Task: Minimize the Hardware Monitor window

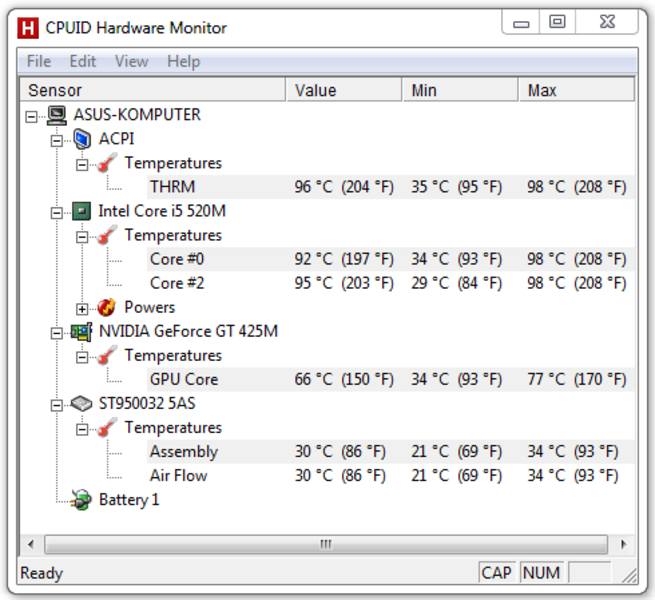Action: pos(521,23)
